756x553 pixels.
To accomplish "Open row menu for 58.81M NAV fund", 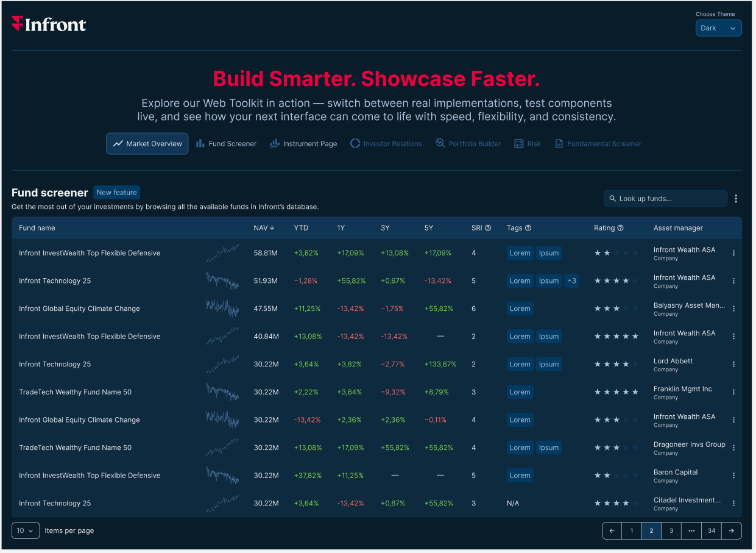I will (x=733, y=253).
